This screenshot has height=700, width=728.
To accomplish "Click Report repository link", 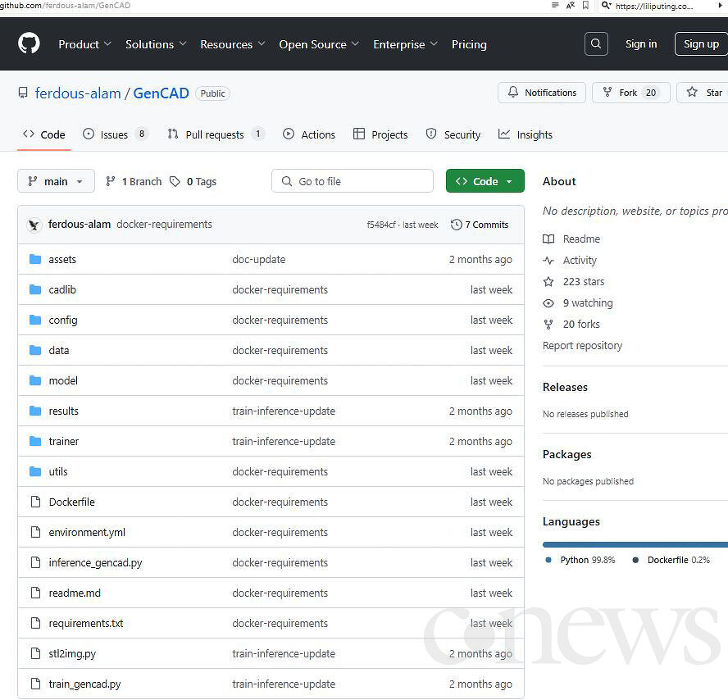I will [582, 346].
